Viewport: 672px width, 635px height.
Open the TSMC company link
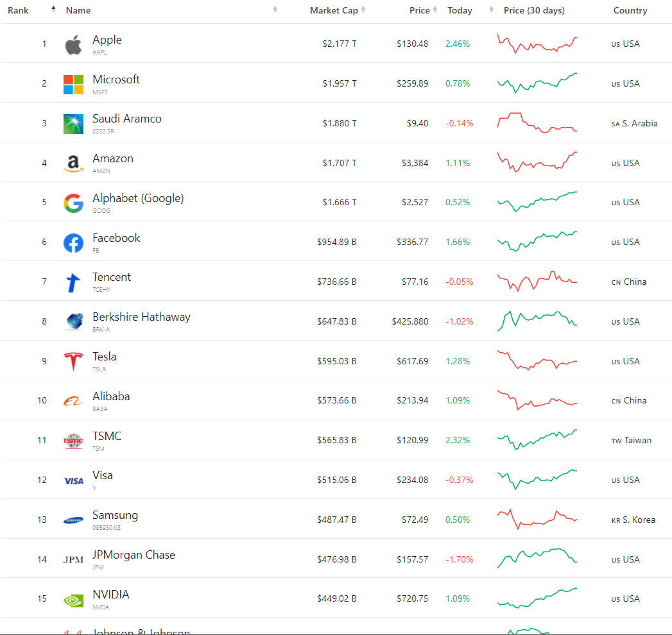[x=107, y=436]
